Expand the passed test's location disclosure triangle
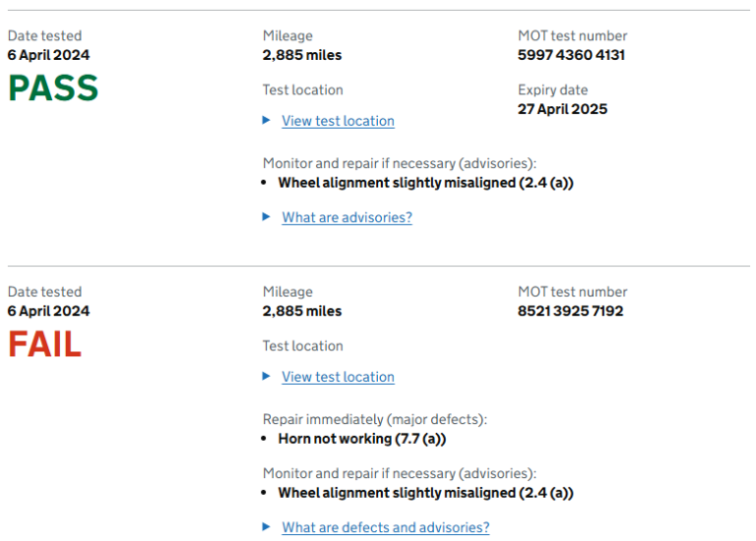The width and height of the screenshot is (756, 541). (266, 120)
